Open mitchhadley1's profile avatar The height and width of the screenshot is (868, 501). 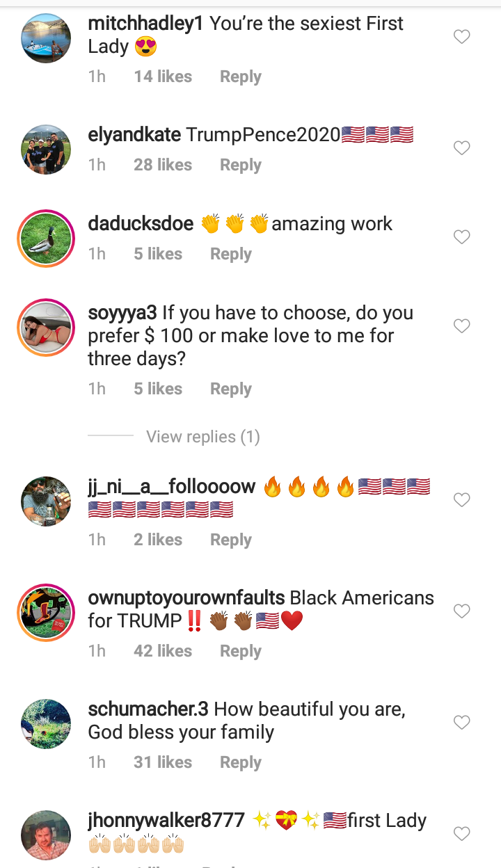[47, 38]
